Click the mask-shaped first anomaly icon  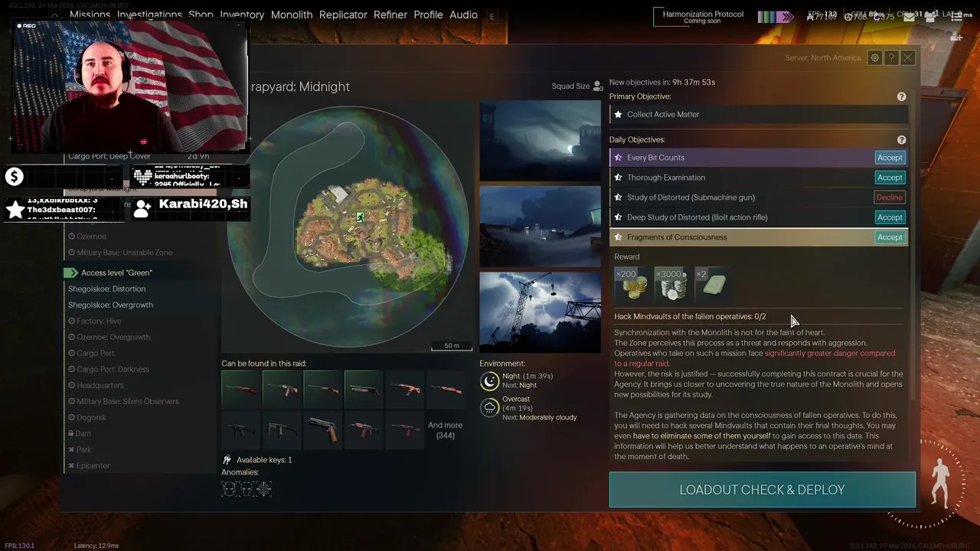pos(229,488)
